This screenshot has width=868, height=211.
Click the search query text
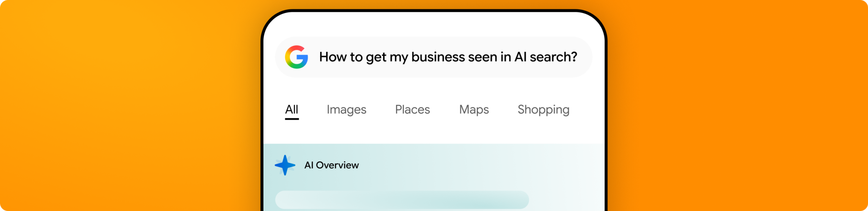[448, 57]
